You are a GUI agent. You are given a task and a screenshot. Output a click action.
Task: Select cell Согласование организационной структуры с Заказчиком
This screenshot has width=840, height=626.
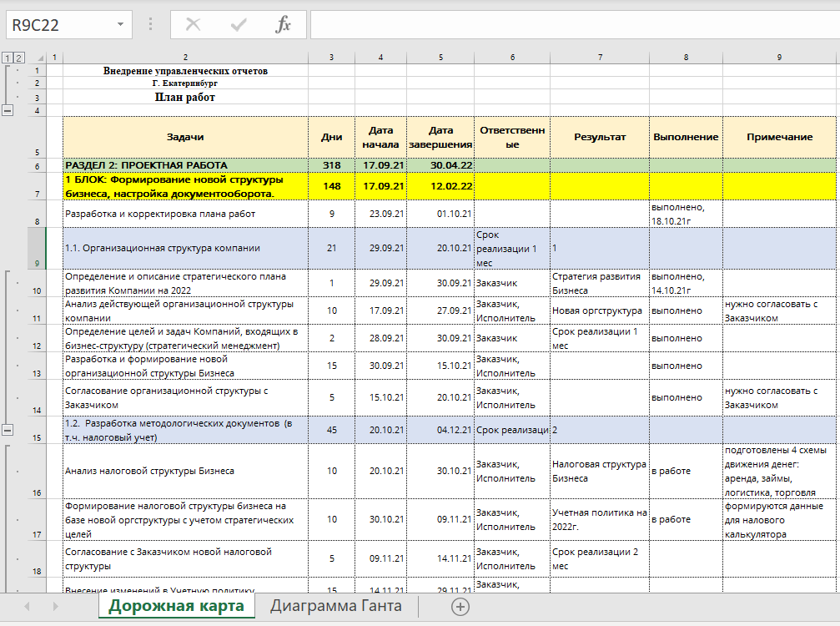(x=185, y=397)
